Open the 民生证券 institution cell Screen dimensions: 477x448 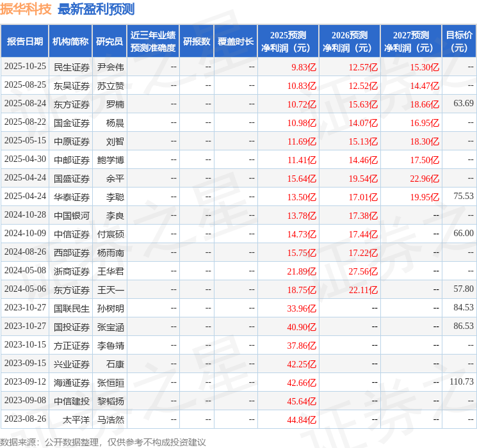[x=72, y=67]
